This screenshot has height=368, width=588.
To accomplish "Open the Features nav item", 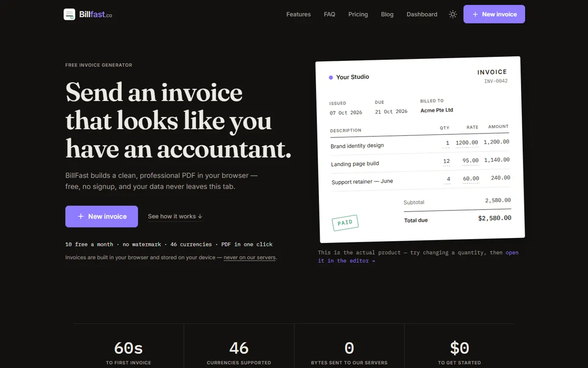I will pyautogui.click(x=298, y=14).
